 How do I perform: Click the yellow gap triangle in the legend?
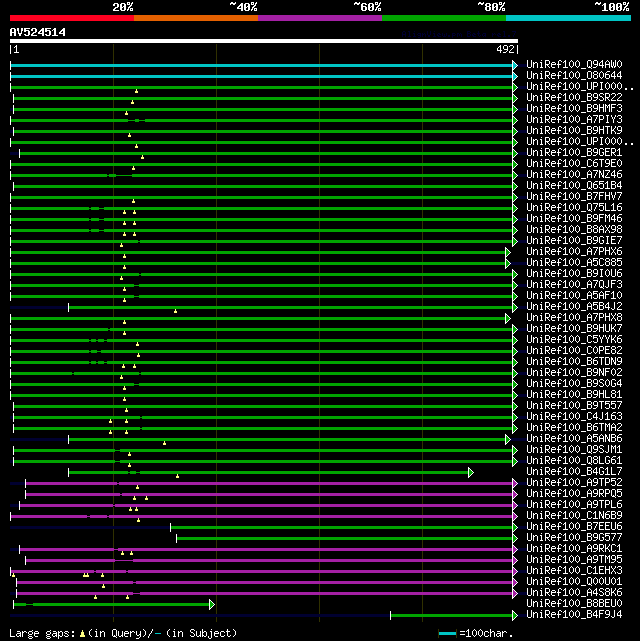(x=83, y=633)
